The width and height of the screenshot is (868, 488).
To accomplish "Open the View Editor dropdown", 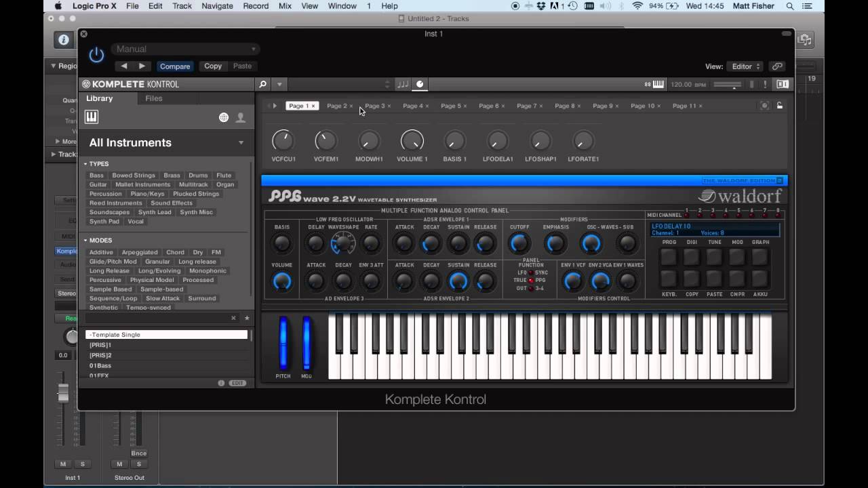I will (x=745, y=66).
